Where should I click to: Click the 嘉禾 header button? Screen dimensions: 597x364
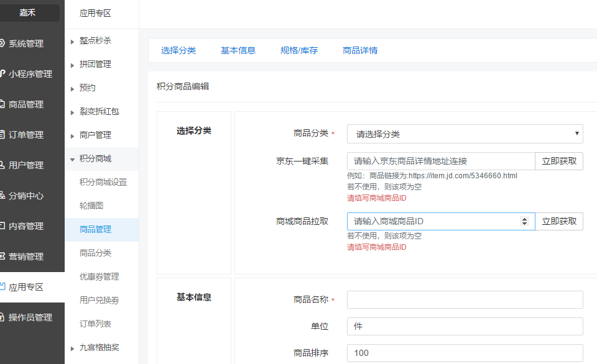27,12
